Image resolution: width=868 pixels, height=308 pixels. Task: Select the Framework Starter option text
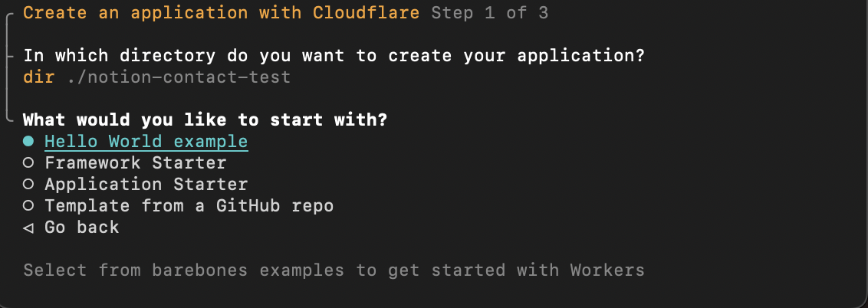click(136, 163)
